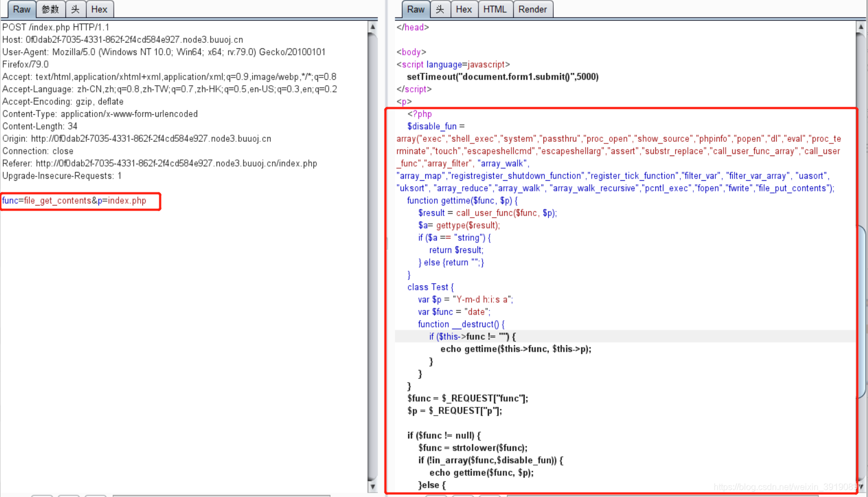
Task: Open request Hex tab
Action: (x=99, y=9)
